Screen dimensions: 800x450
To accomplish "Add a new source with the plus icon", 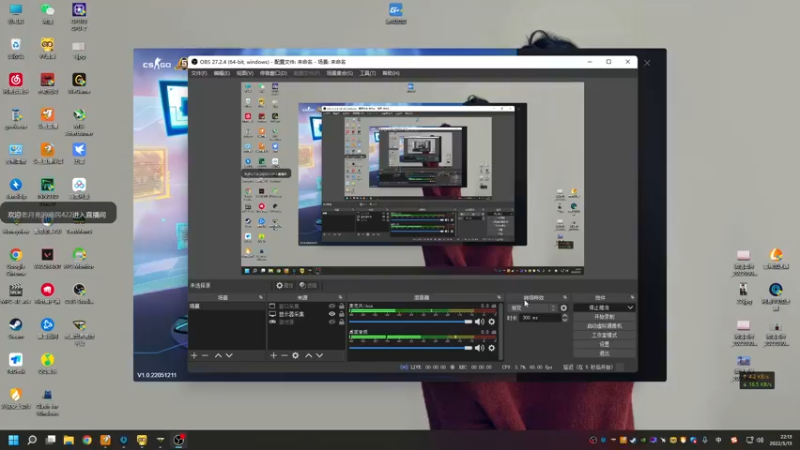I will coord(273,356).
